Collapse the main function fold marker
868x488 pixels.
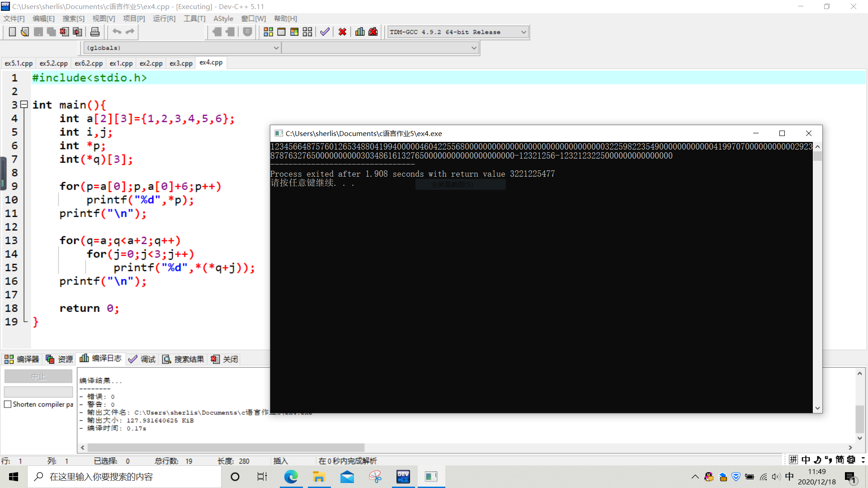click(24, 104)
